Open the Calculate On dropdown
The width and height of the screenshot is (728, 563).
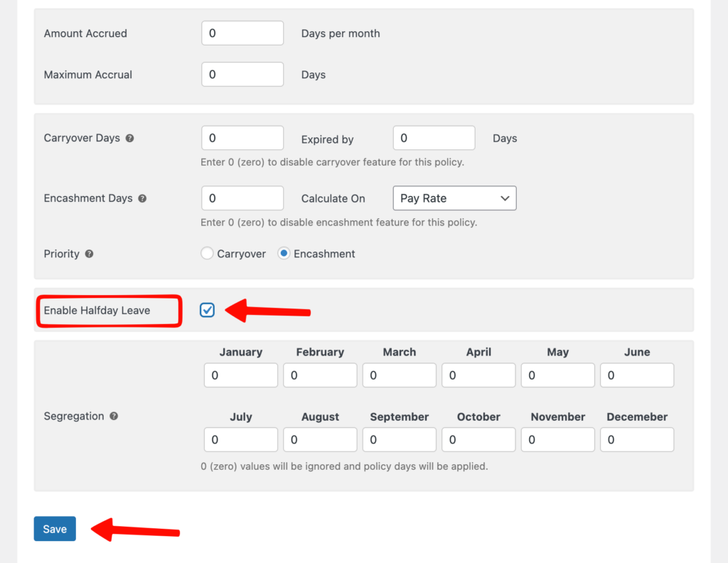[454, 198]
